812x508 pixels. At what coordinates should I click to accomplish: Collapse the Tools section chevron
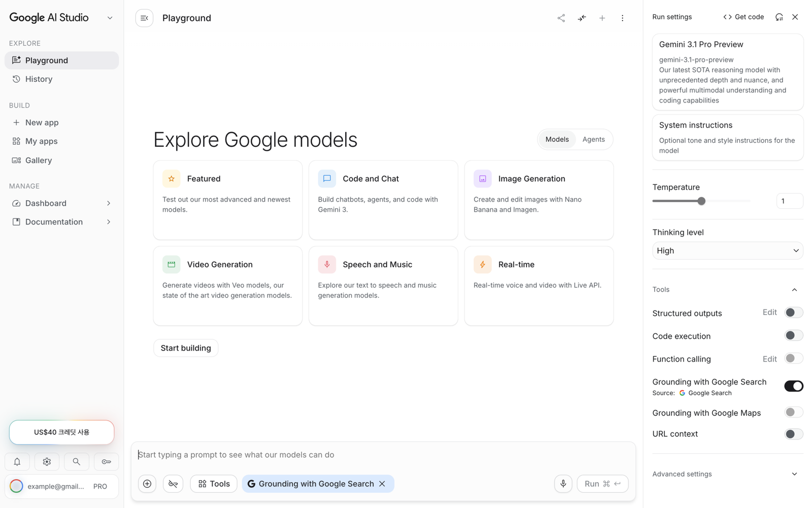(795, 290)
